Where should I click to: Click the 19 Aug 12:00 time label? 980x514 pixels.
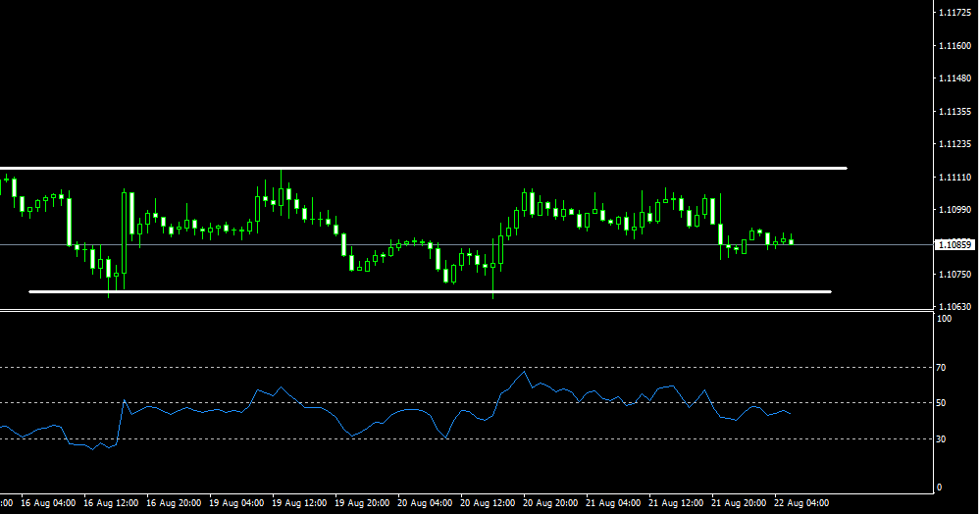pyautogui.click(x=299, y=503)
